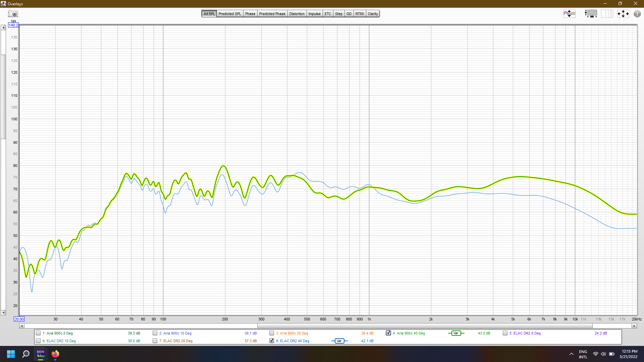Open Firefox from the taskbar
Image resolution: width=644 pixels, height=362 pixels.
pos(55,354)
